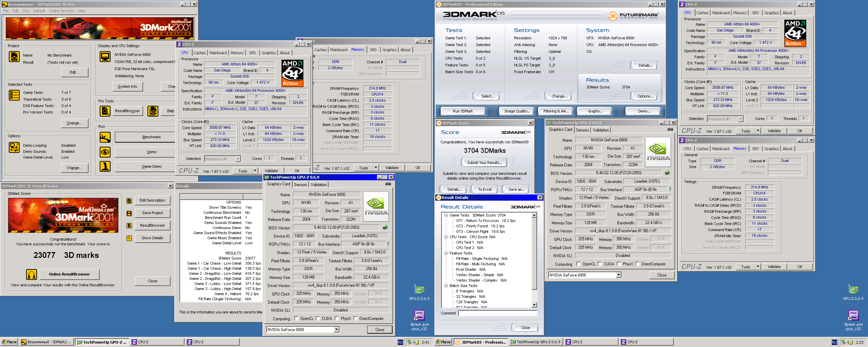The image size is (868, 347).
Task: Click the icon left of the Benchmark button
Action: point(105,137)
